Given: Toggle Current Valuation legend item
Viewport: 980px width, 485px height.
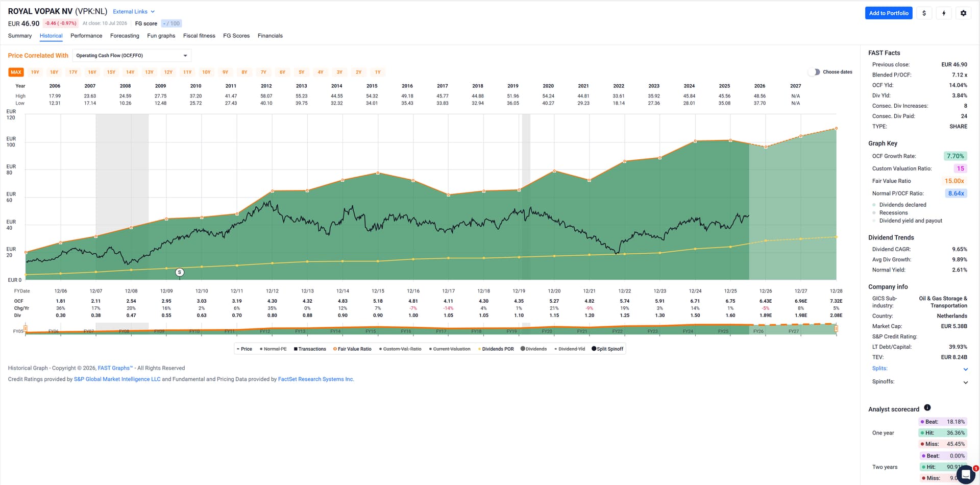Looking at the screenshot, I should coord(450,349).
